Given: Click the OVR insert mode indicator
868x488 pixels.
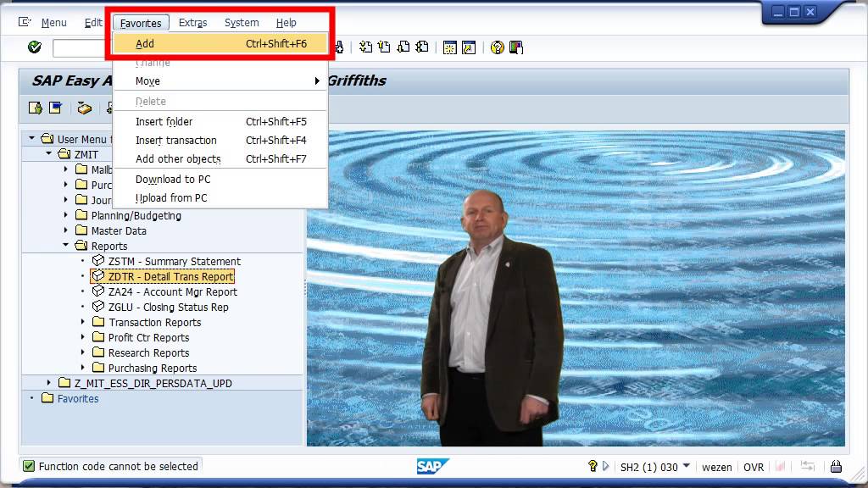Looking at the screenshot, I should point(754,467).
